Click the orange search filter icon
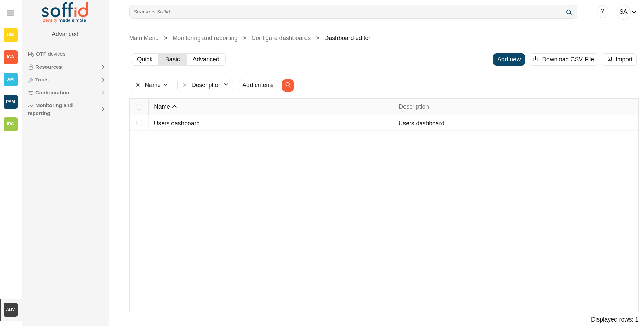The width and height of the screenshot is (644, 326). (x=288, y=85)
